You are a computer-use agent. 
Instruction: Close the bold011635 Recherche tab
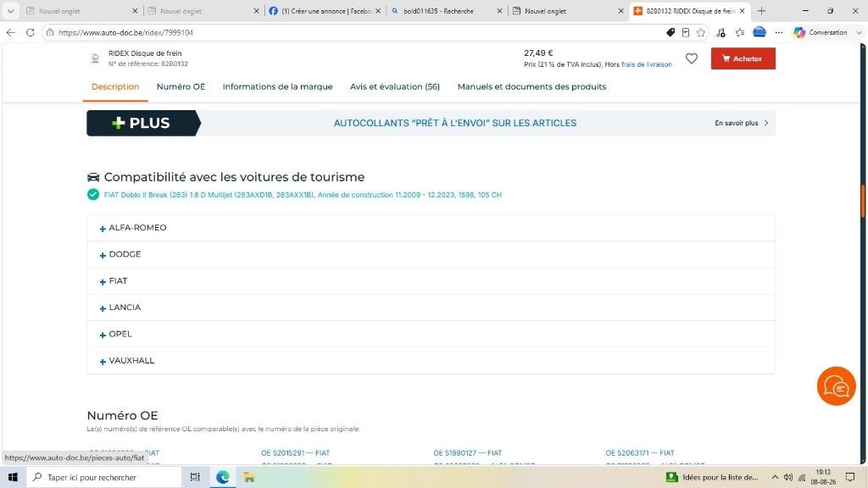pos(499,10)
